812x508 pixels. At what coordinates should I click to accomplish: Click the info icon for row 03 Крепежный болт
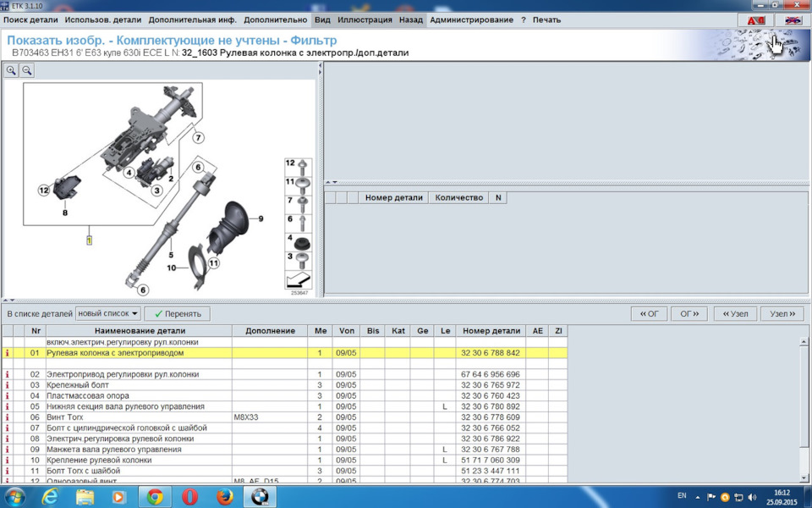click(8, 385)
